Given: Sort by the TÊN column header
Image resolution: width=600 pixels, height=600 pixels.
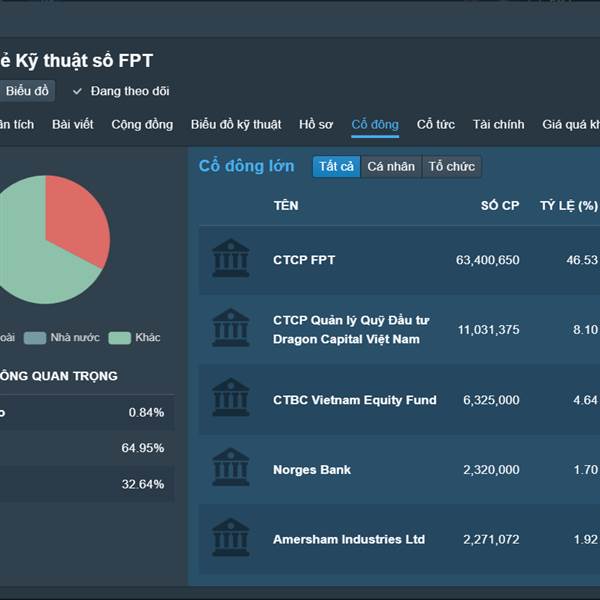Looking at the screenshot, I should pyautogui.click(x=286, y=205).
